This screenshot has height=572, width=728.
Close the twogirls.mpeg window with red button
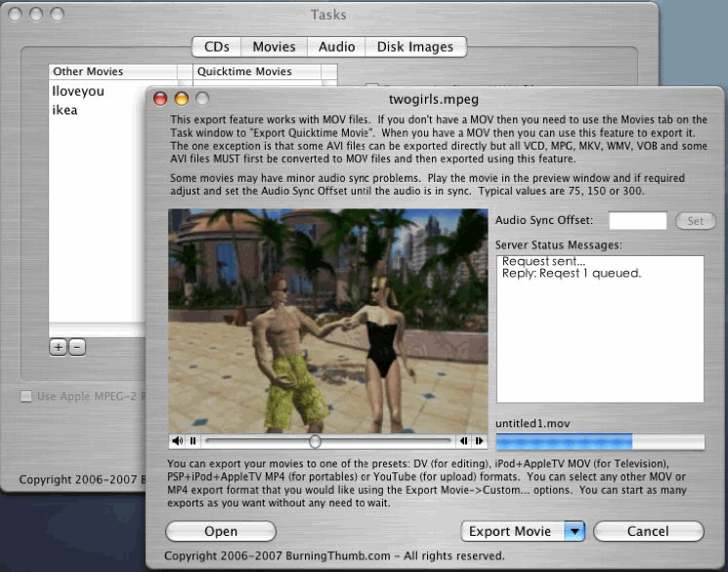tap(160, 98)
